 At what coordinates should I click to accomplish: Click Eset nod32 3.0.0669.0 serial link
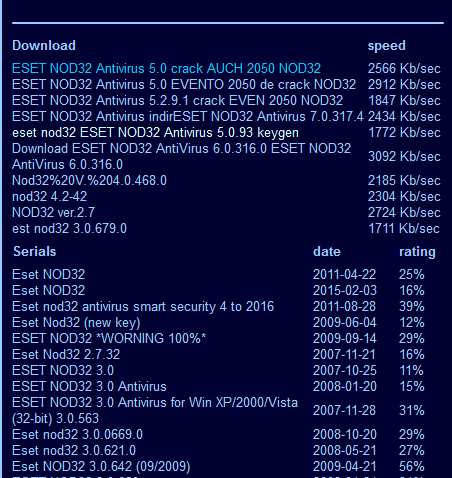77,434
